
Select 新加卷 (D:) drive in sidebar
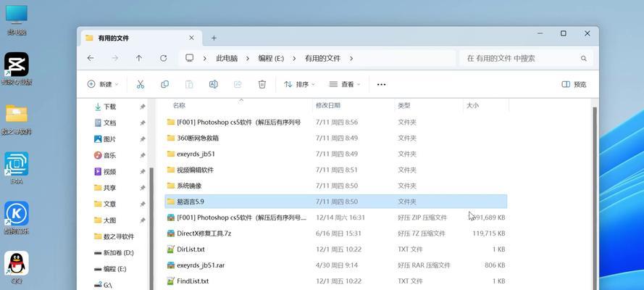[120, 252]
